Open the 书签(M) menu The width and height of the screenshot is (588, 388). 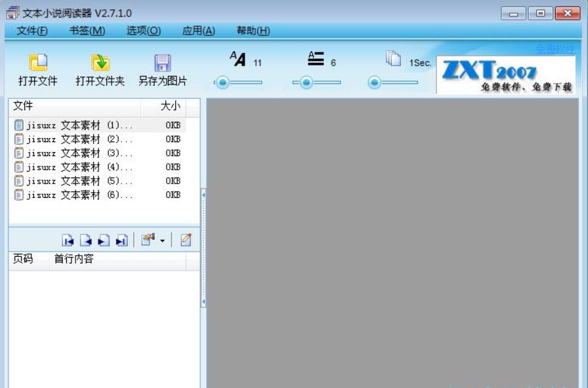pyautogui.click(x=87, y=31)
